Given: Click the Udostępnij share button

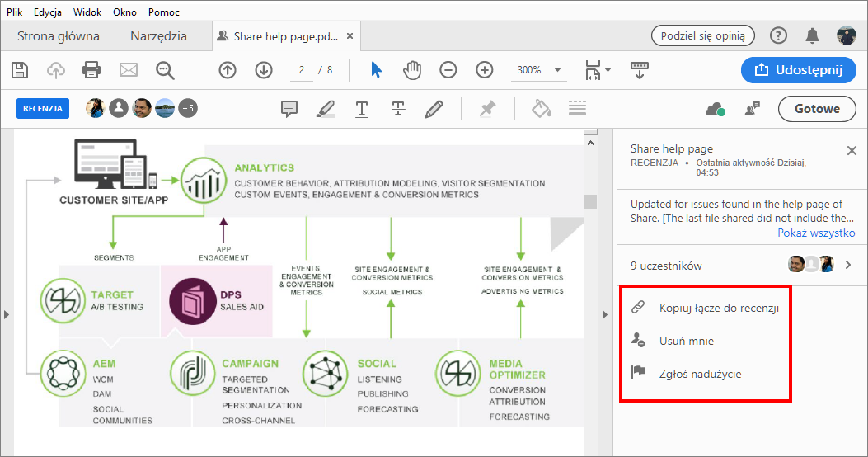Looking at the screenshot, I should tap(798, 70).
